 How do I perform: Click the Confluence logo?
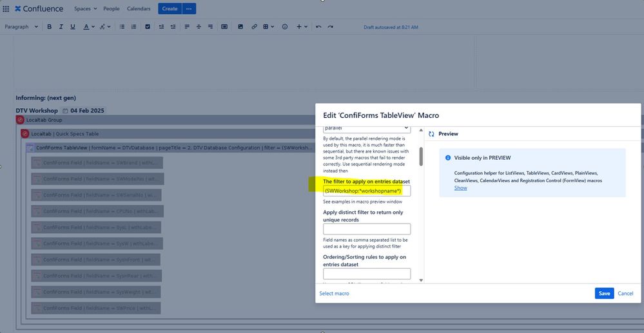click(x=39, y=8)
